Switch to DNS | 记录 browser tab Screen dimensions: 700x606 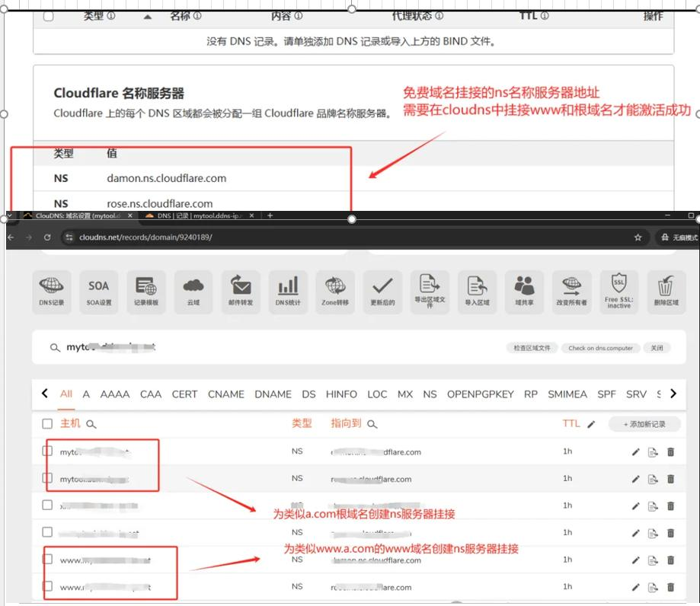[200, 215]
